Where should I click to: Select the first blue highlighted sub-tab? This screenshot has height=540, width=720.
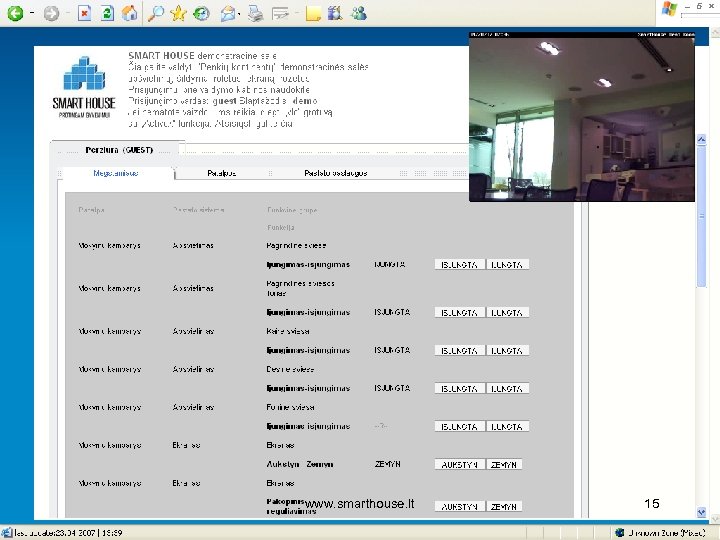point(116,173)
